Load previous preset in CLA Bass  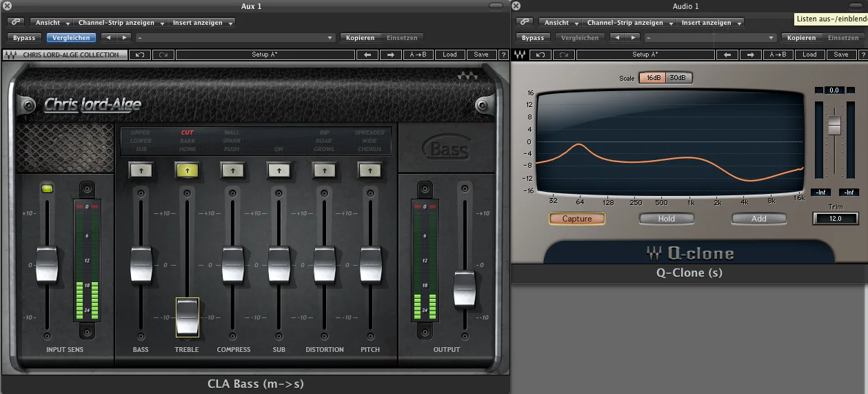click(x=368, y=55)
